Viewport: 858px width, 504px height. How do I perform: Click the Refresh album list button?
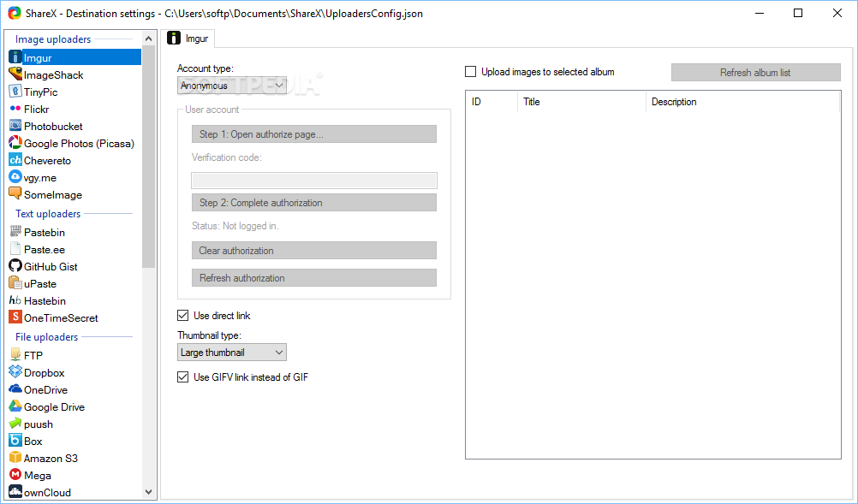[756, 72]
